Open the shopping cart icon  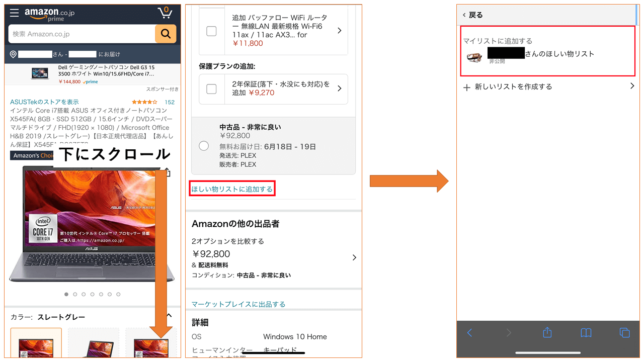(x=165, y=12)
